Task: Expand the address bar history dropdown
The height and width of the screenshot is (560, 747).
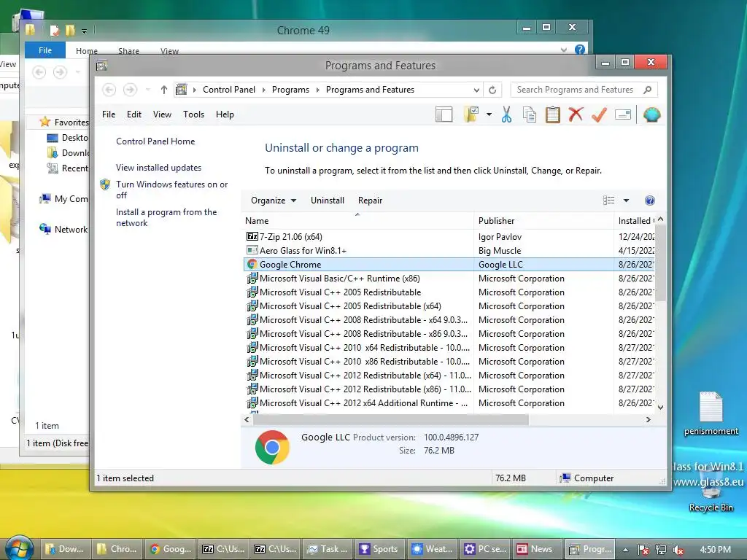Action: click(x=476, y=90)
